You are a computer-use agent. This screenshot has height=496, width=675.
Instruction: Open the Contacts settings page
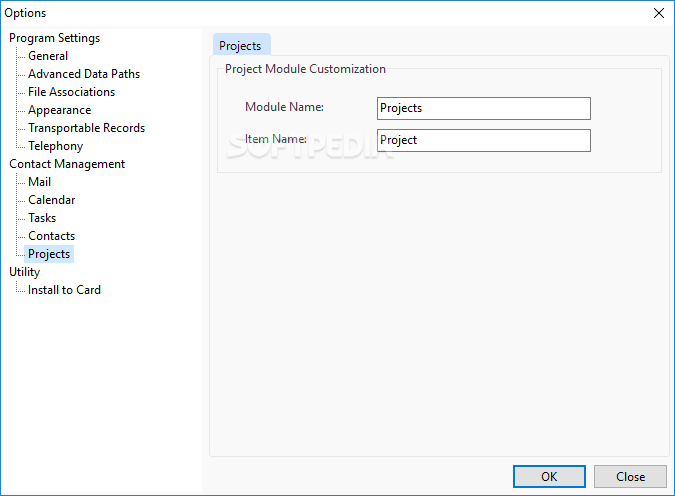click(x=52, y=236)
